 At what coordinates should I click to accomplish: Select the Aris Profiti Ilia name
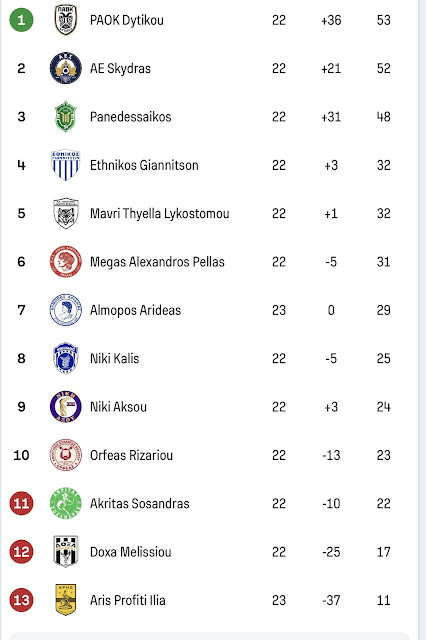[x=128, y=600]
